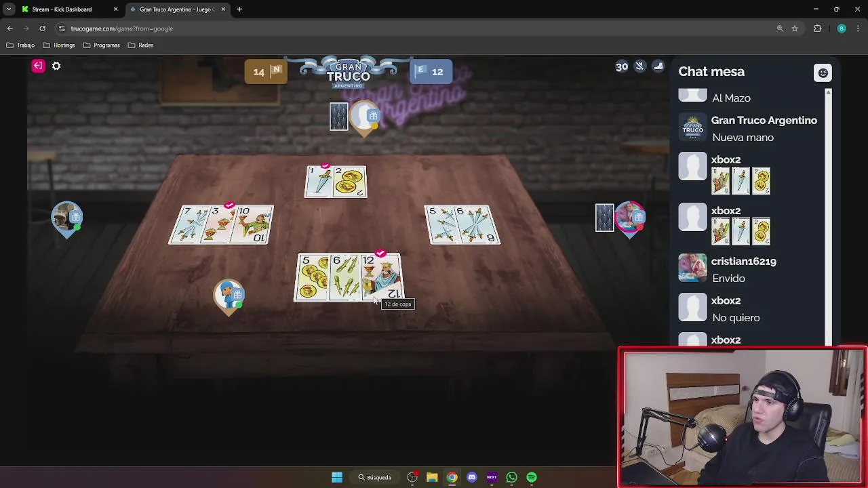Click the address bar URL
The width and height of the screenshot is (868, 488).
pos(122,28)
